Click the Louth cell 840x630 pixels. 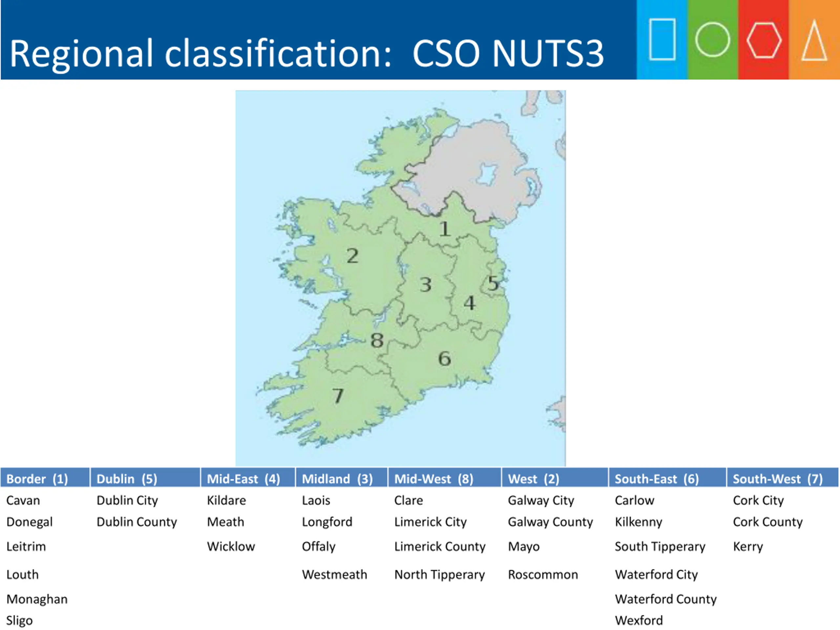[x=23, y=574]
